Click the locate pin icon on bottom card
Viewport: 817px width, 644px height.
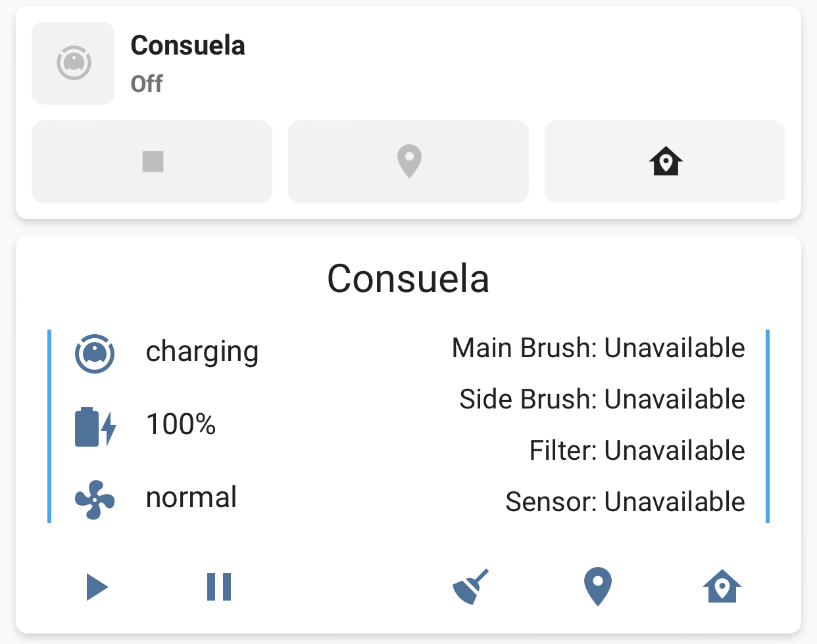coord(597,585)
